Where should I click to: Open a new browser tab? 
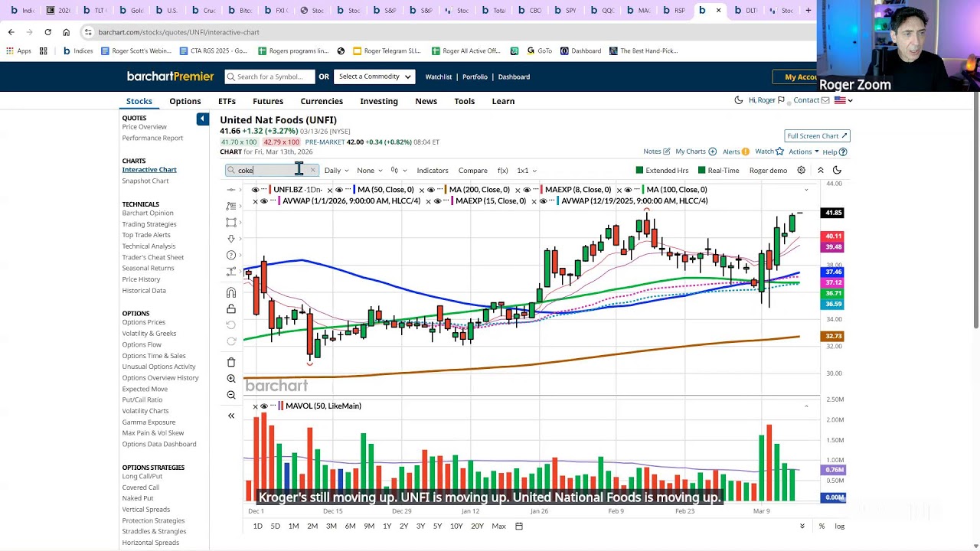(x=808, y=11)
